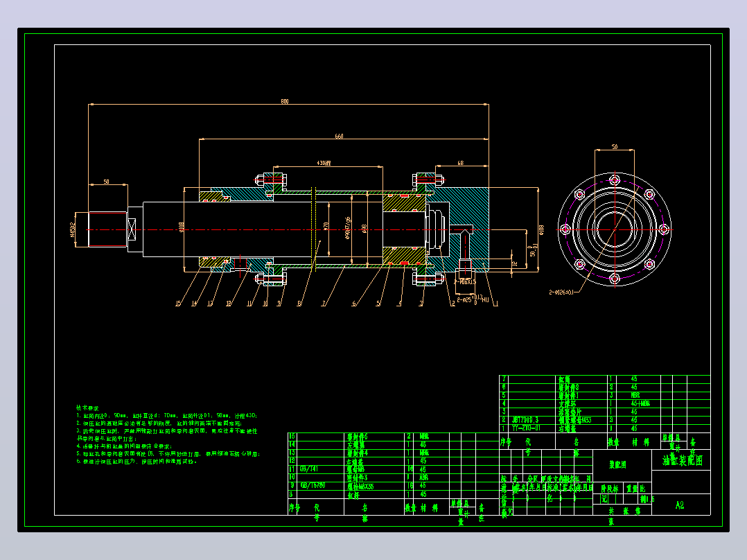The image size is (747, 560).
Task: Select the Ø90 H7/g6 fit dimension
Action: coord(348,228)
